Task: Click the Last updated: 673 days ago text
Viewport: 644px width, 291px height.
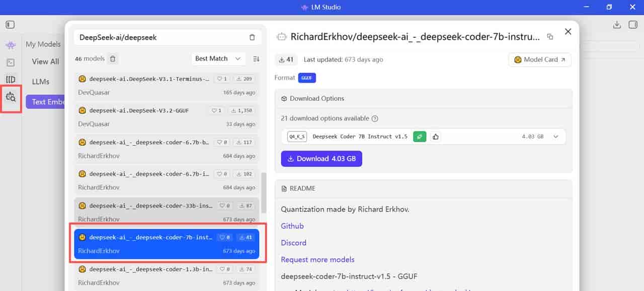Action: point(343,59)
